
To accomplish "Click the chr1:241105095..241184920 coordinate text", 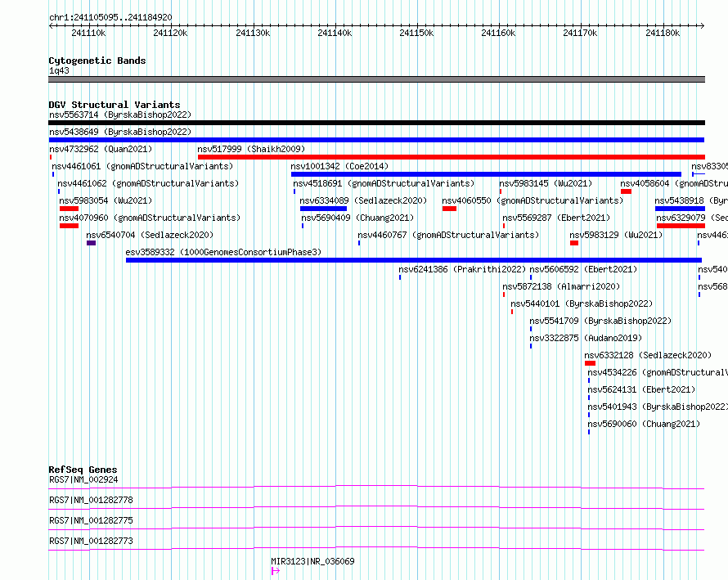I will 110,17.
